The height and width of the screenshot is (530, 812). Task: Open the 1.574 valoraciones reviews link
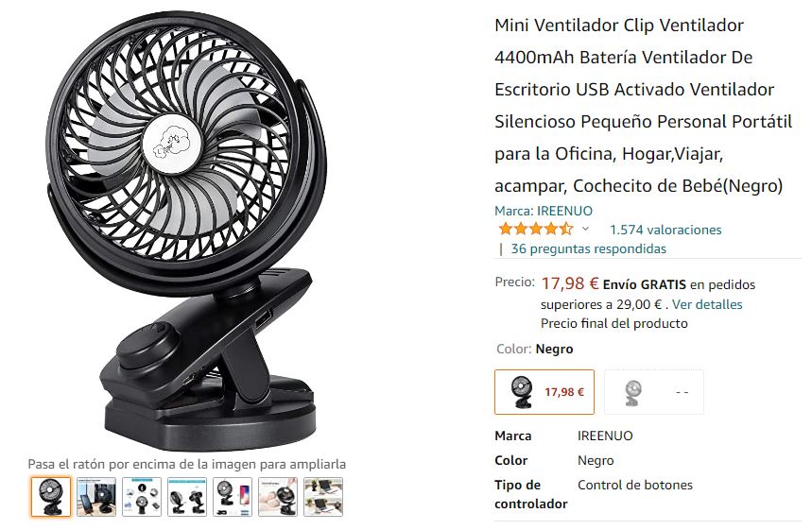coord(665,230)
